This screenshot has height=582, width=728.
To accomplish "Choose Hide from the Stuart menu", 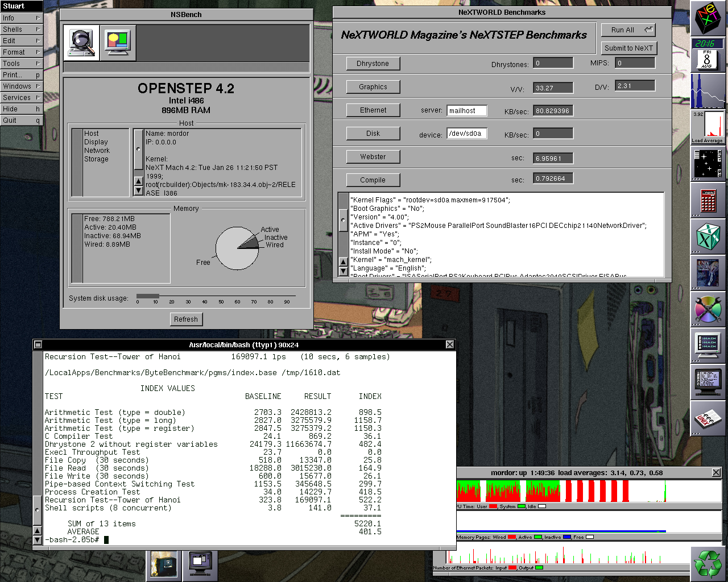I will click(x=22, y=109).
